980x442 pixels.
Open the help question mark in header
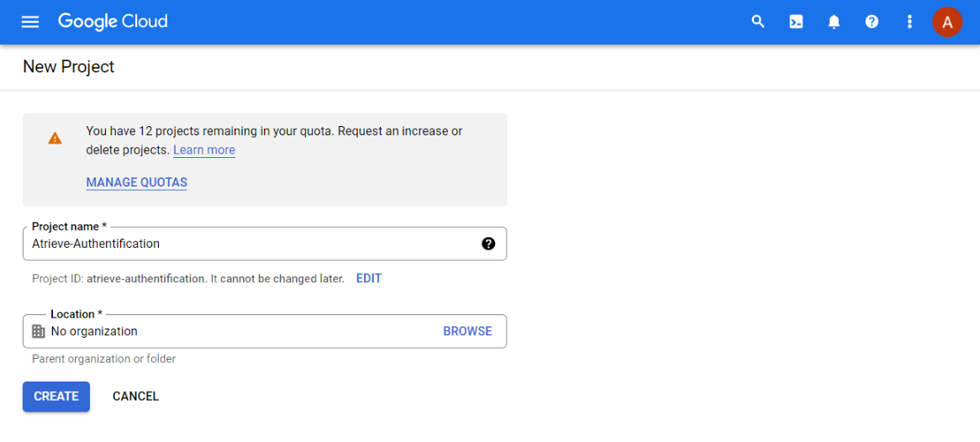click(872, 22)
